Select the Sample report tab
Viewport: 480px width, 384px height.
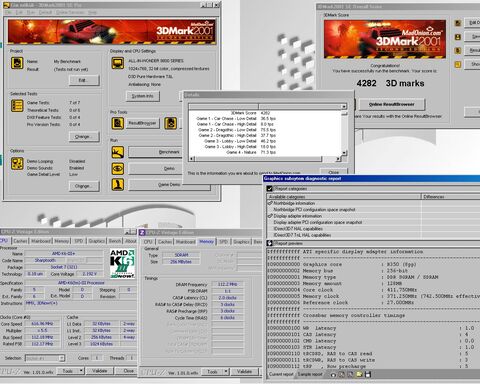[310, 374]
